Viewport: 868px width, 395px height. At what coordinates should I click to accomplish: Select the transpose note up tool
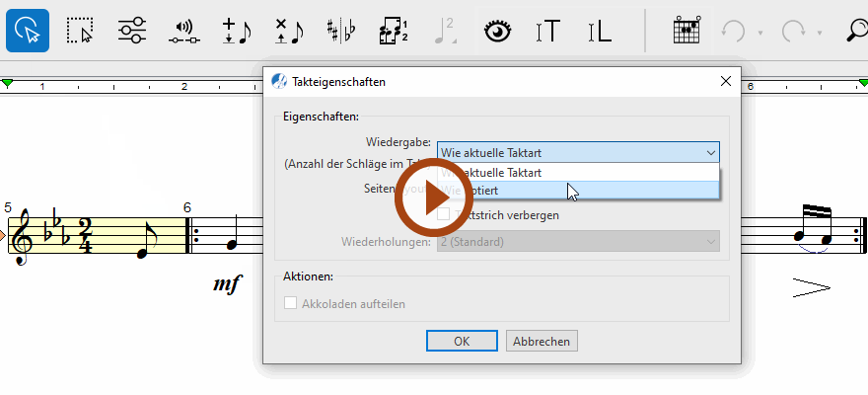[236, 30]
